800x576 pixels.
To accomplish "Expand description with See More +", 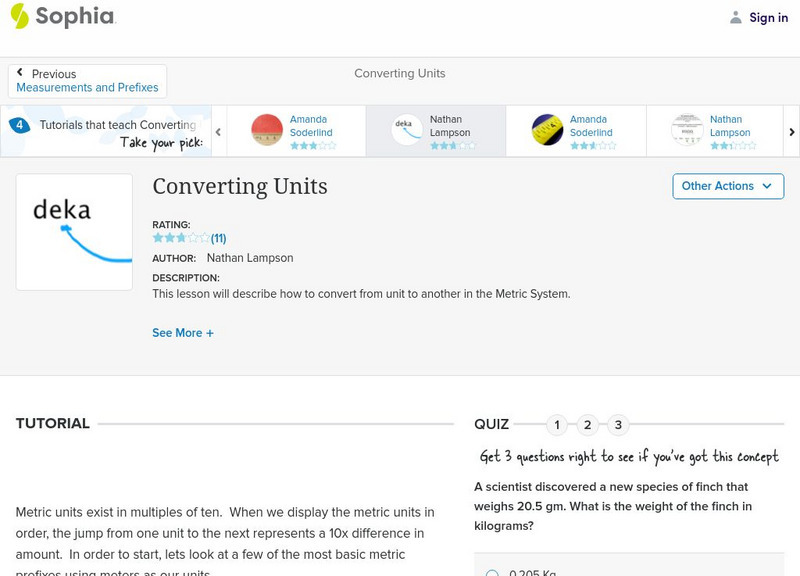I will [x=183, y=333].
